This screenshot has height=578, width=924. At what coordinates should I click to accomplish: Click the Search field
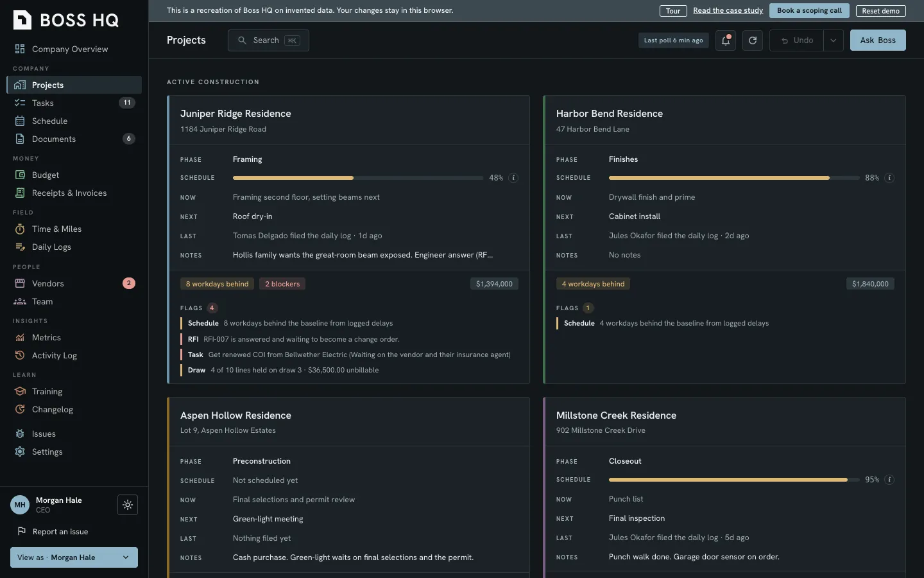click(x=268, y=40)
